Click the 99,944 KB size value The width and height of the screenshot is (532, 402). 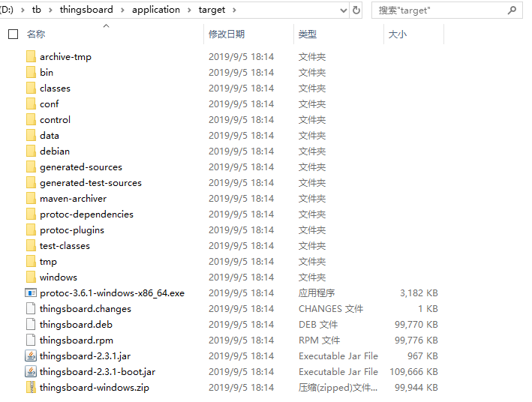(416, 388)
